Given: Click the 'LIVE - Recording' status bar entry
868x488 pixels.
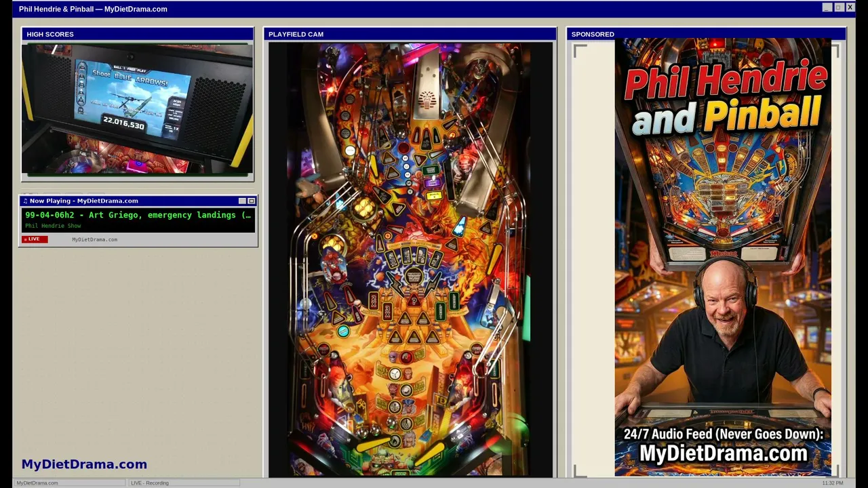Looking at the screenshot, I should [x=183, y=483].
